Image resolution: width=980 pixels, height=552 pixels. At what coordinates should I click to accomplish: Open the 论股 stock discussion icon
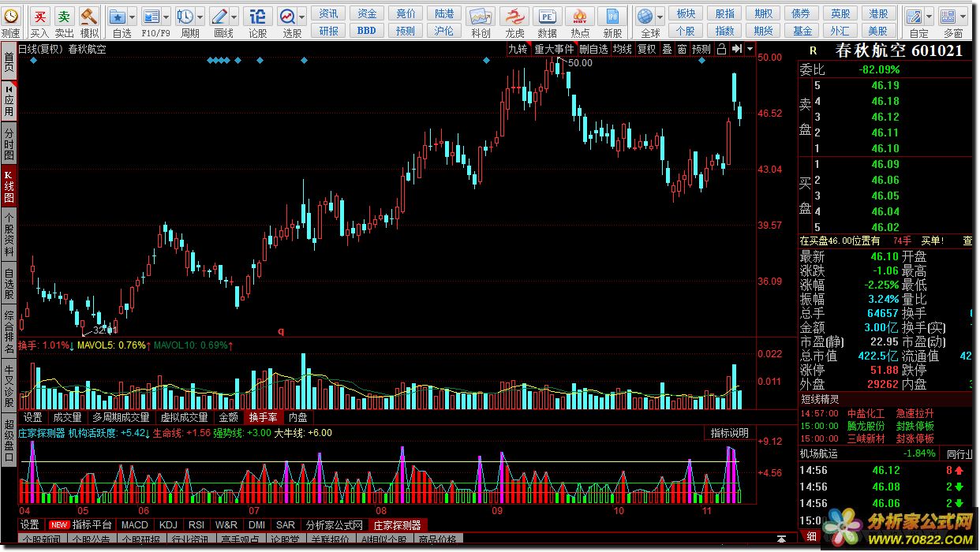(257, 16)
